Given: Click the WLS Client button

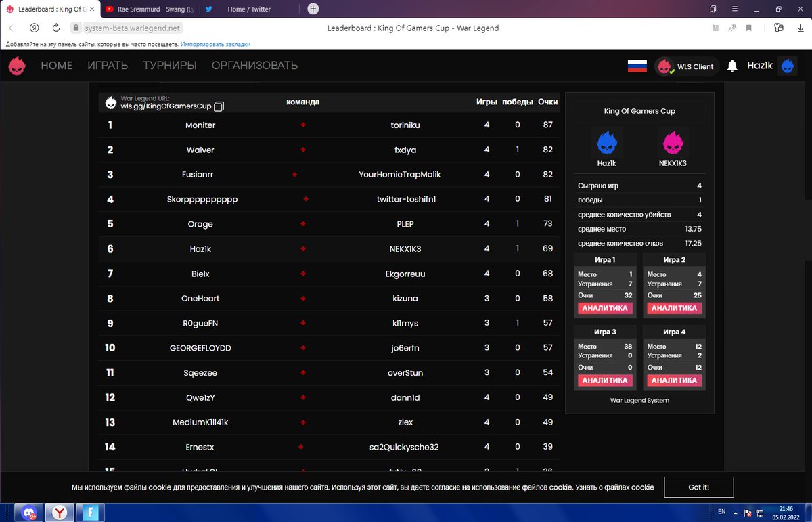Looking at the screenshot, I should point(687,66).
